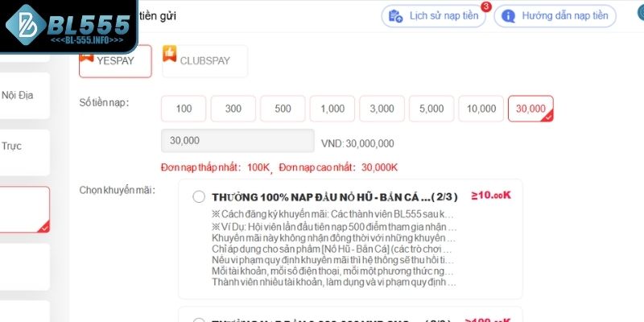The width and height of the screenshot is (644, 322).
Task: Select the 10,000 amount option
Action: tap(481, 109)
